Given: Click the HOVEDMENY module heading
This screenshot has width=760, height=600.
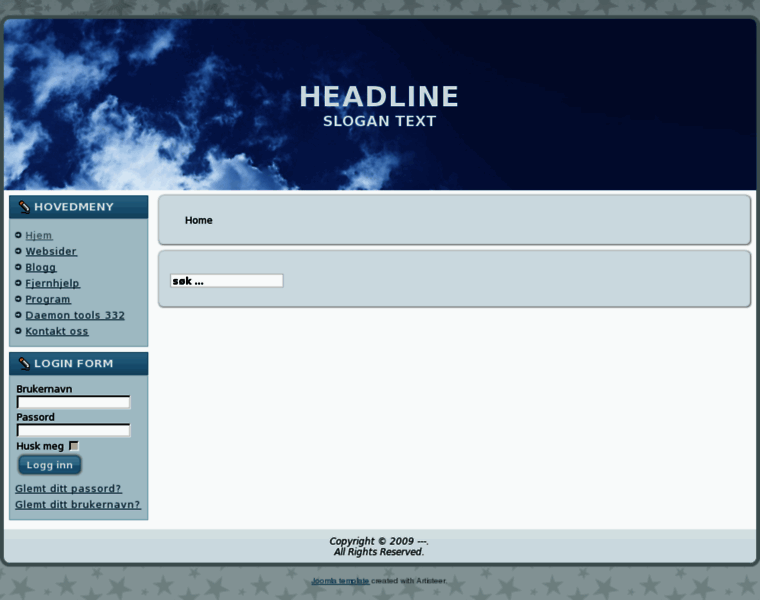Looking at the screenshot, I should (x=74, y=207).
